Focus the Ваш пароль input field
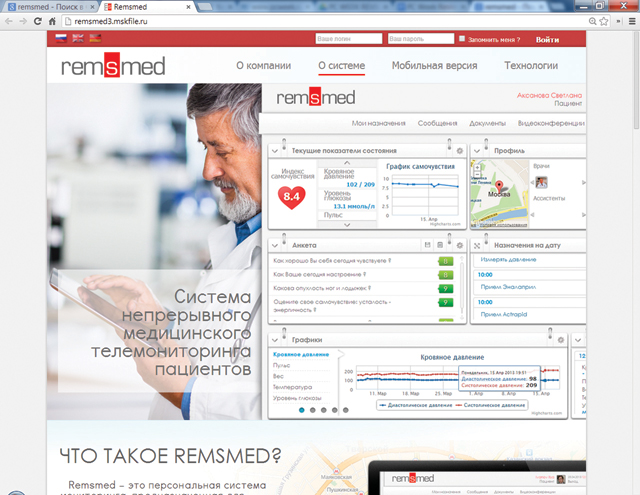The height and width of the screenshot is (495, 640). pyautogui.click(x=421, y=39)
